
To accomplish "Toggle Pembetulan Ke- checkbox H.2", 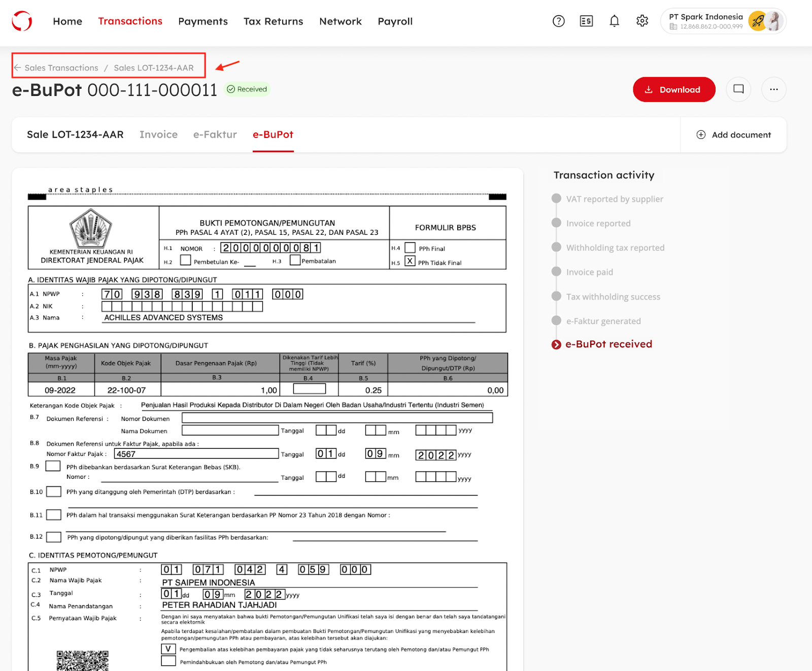I will (x=186, y=260).
